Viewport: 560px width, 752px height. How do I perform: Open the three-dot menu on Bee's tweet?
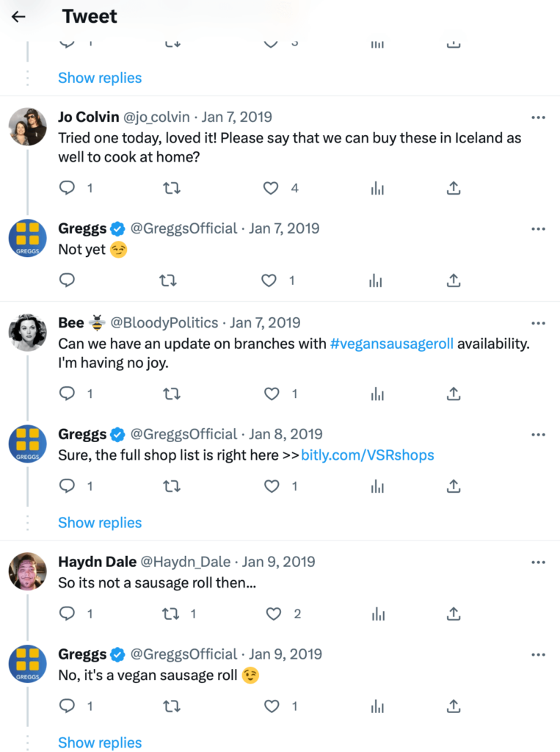pyautogui.click(x=538, y=322)
